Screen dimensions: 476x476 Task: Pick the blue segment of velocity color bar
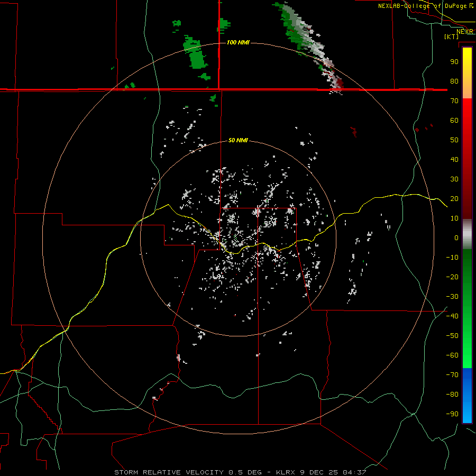pos(467,396)
